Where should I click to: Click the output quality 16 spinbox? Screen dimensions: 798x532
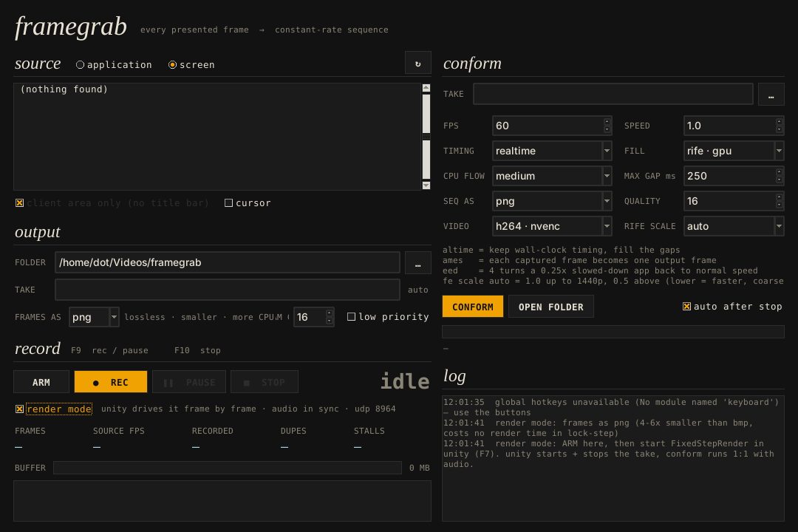click(313, 317)
